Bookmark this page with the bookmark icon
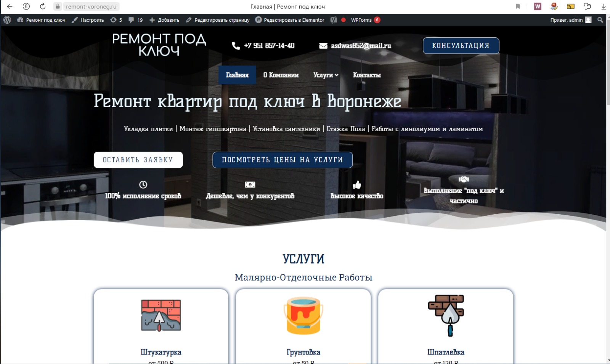The height and width of the screenshot is (364, 610). click(518, 6)
